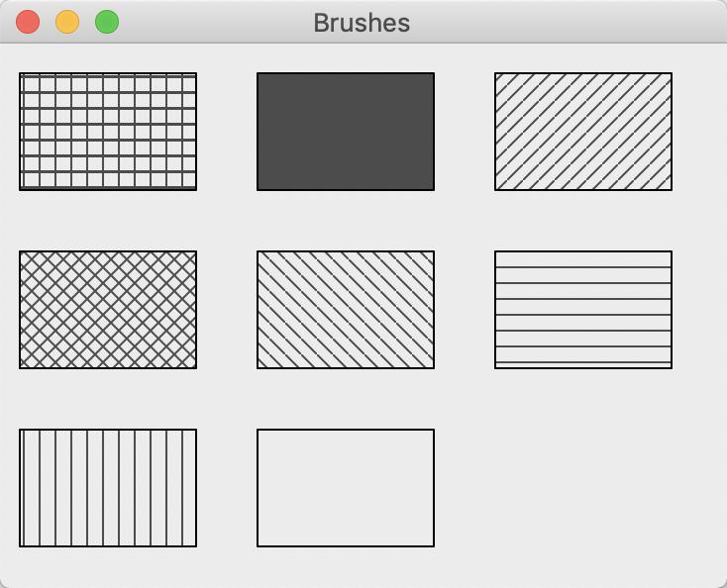Click the rectangle with vertical stripe pattern

[x=108, y=488]
